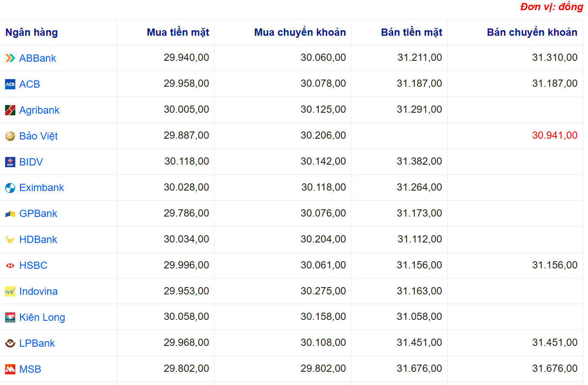
Task: Click the Bán chuyển khoản column header
Action: [532, 32]
